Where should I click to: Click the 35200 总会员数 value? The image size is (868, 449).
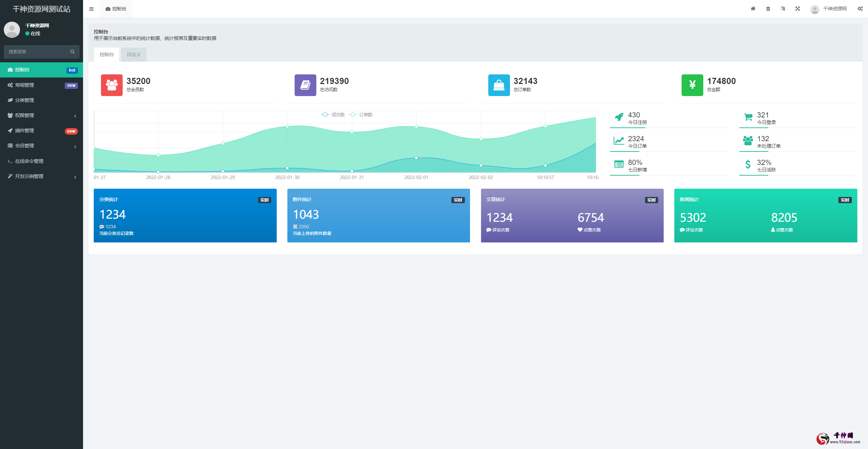click(139, 81)
